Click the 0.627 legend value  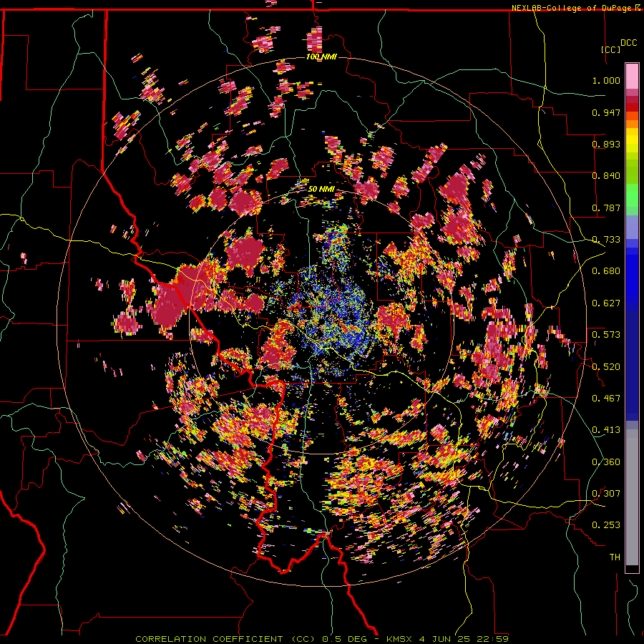pyautogui.click(x=606, y=303)
